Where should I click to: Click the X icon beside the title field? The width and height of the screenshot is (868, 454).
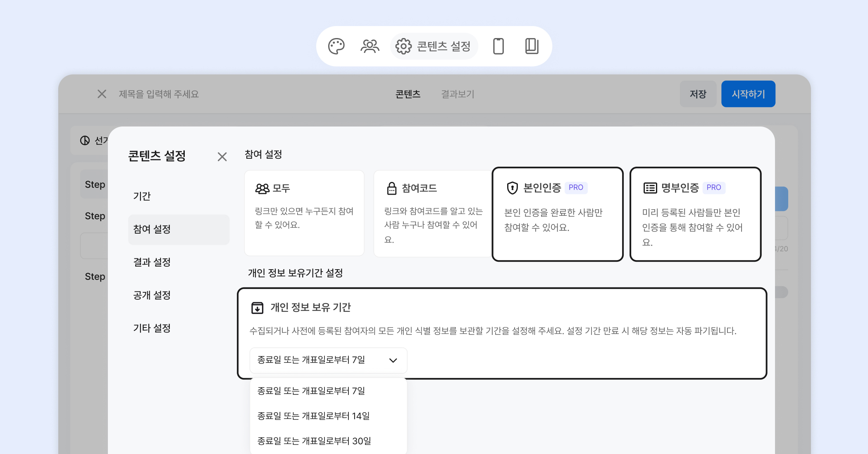[102, 94]
